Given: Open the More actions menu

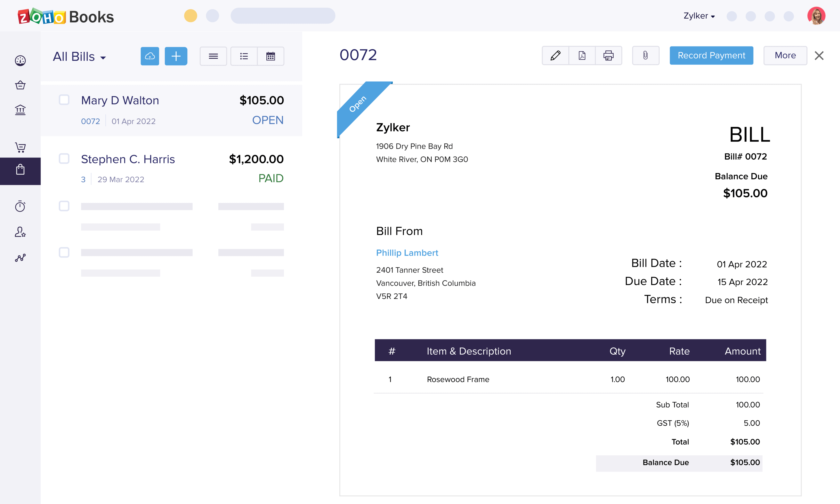Looking at the screenshot, I should (785, 55).
